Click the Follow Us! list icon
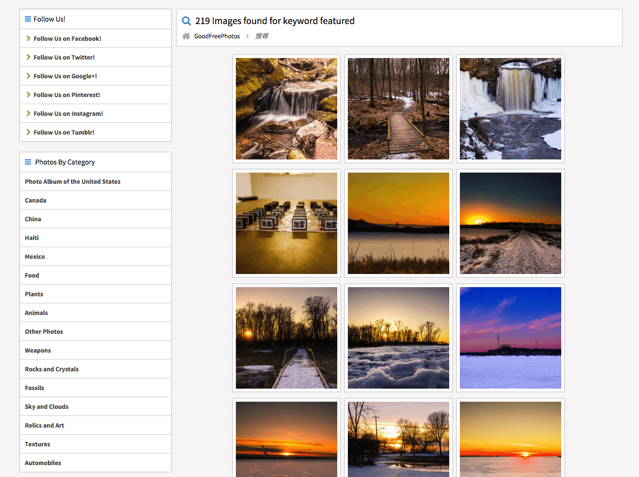Image resolution: width=639 pixels, height=477 pixels. click(x=28, y=19)
